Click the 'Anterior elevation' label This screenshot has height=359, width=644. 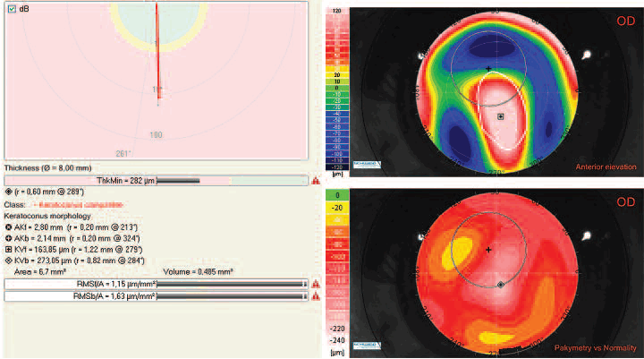[x=606, y=167]
